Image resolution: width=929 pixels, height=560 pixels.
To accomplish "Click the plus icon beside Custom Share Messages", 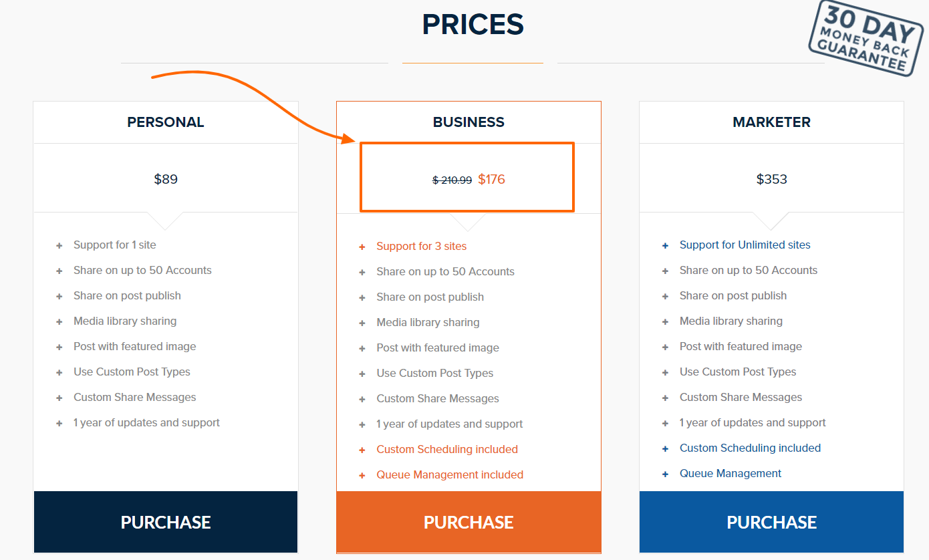I will coord(59,397).
